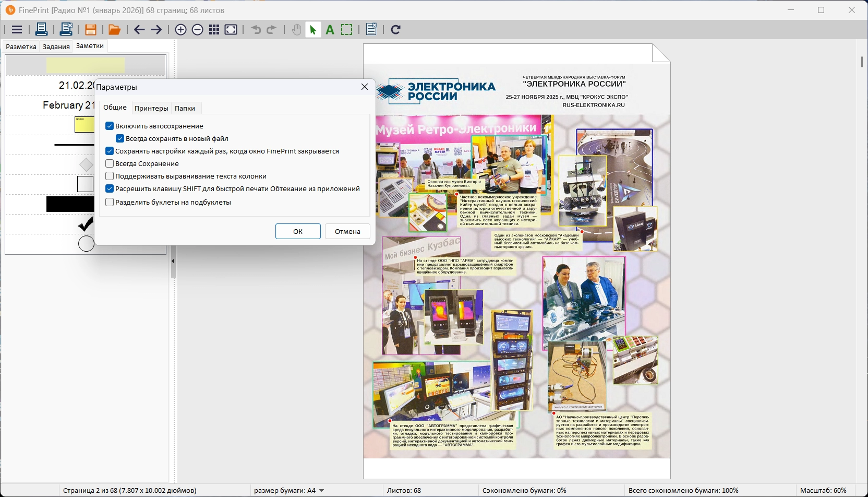This screenshot has height=497, width=868.
Task: Open the 'Заметки' side panel tab
Action: [x=90, y=46]
